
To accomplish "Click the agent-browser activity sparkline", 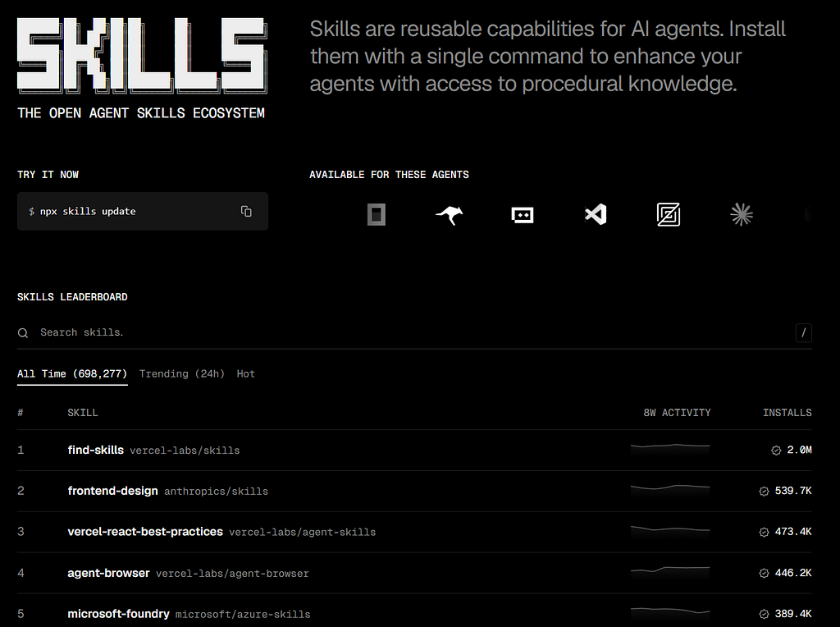I will tap(670, 572).
